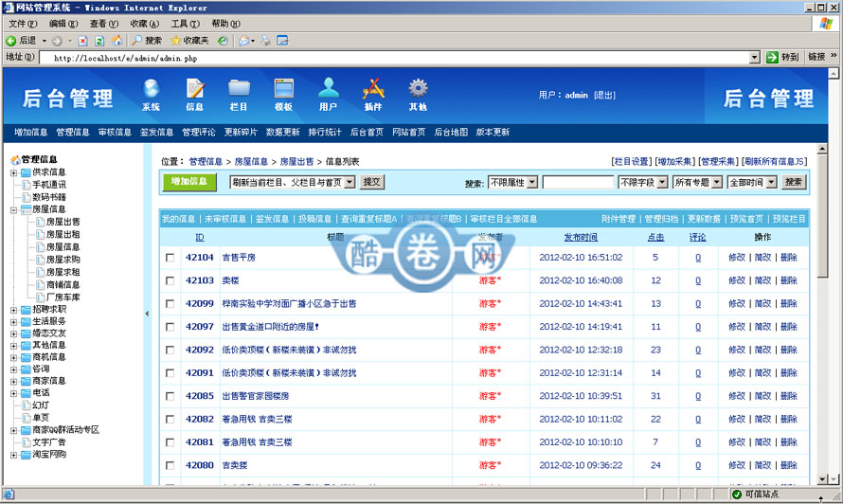Click the 淘宝网购 folder icon in tree

[26, 455]
